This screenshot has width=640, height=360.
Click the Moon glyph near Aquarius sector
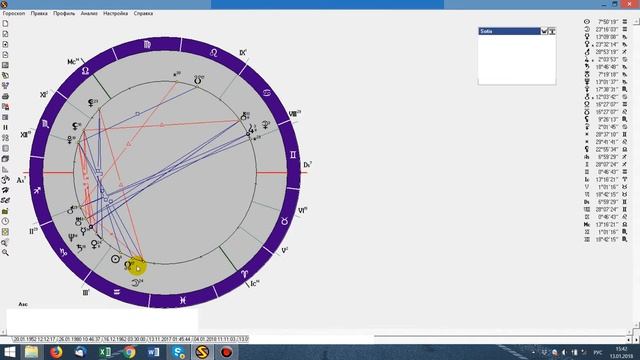click(x=136, y=282)
